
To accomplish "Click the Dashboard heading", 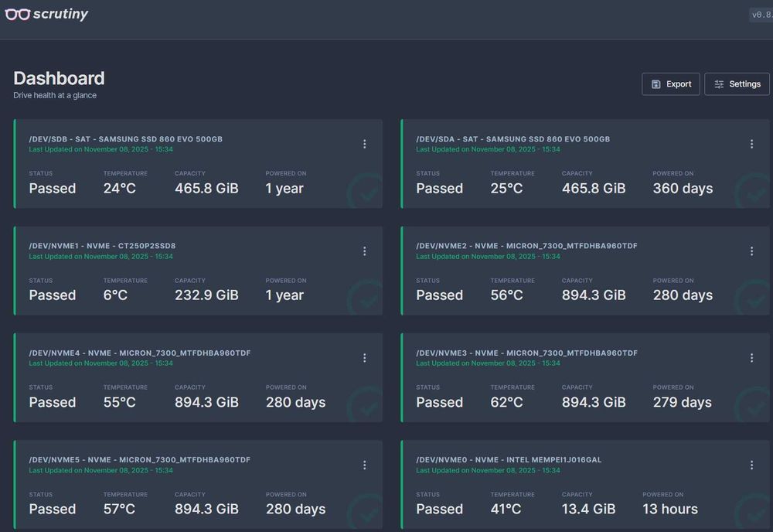I will (59, 78).
